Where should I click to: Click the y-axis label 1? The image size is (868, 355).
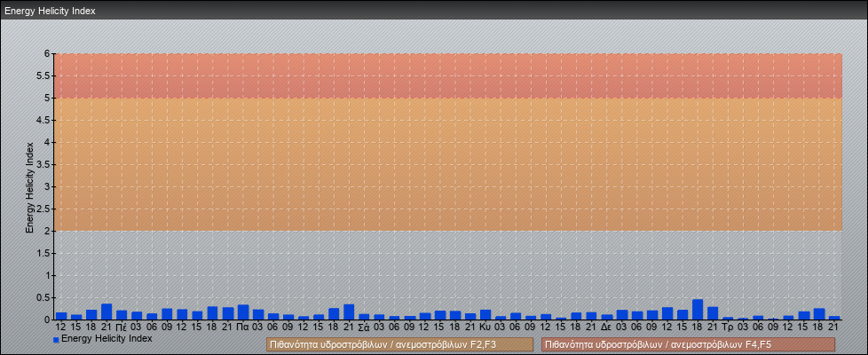[48, 275]
